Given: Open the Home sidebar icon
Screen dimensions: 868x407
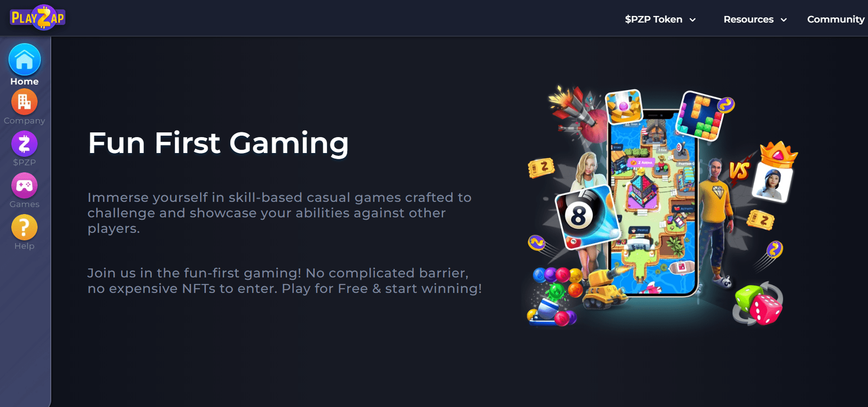Looking at the screenshot, I should point(24,60).
